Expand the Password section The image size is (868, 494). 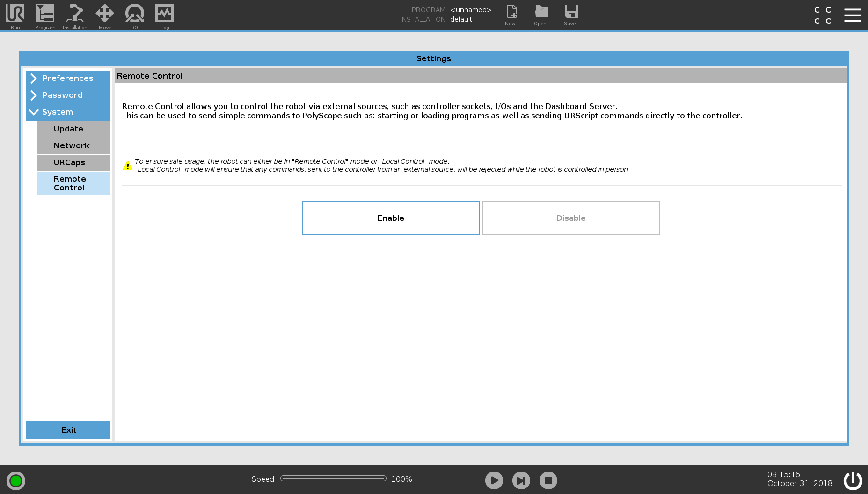68,95
